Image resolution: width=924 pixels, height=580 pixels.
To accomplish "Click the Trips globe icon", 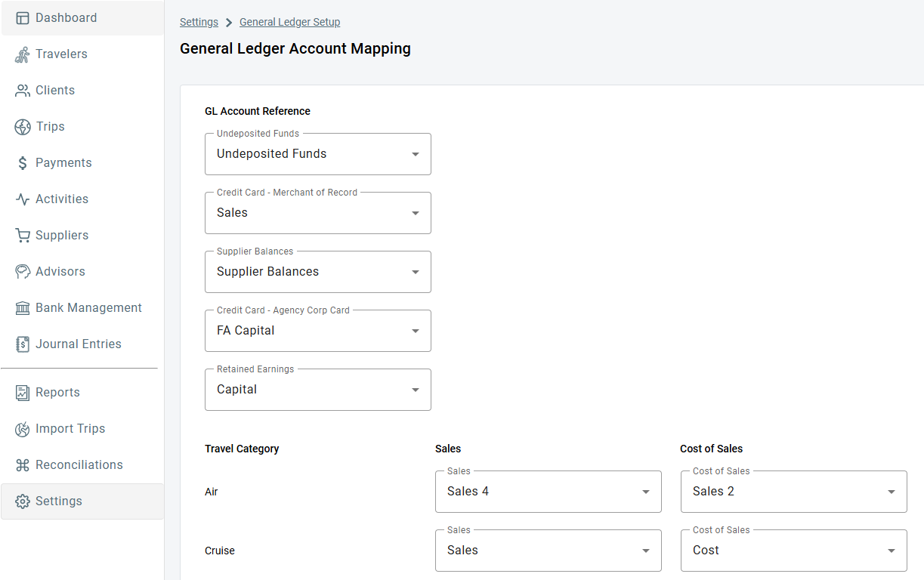I will coord(22,126).
